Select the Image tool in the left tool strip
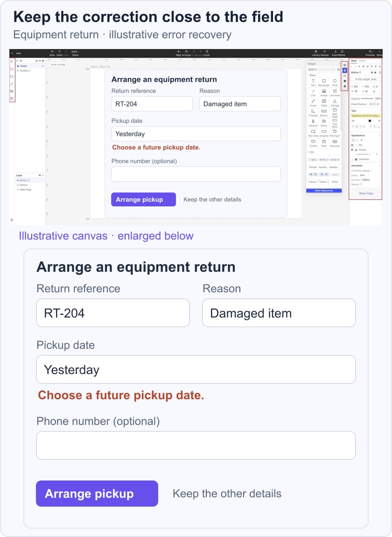This screenshot has width=392, height=537. pyautogui.click(x=12, y=91)
